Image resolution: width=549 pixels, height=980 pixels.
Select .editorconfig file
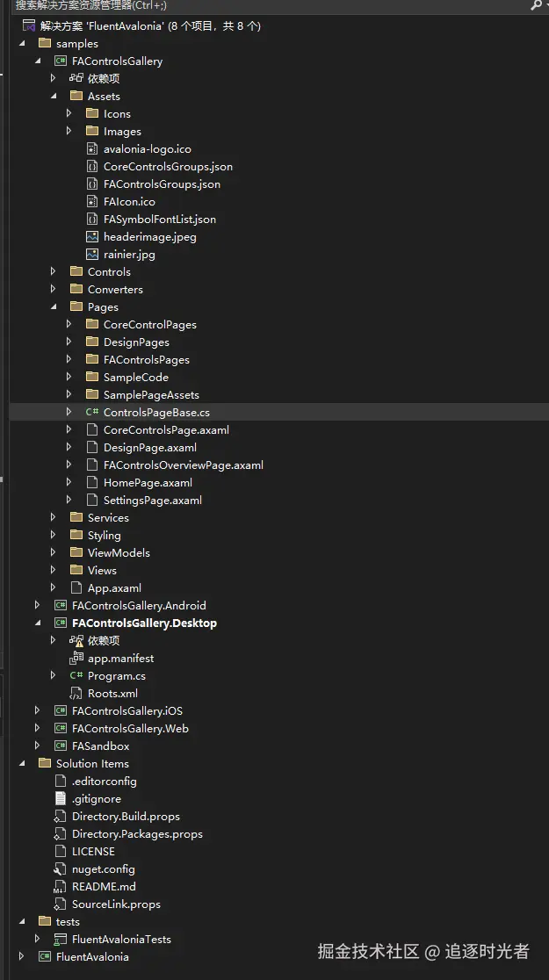point(104,782)
